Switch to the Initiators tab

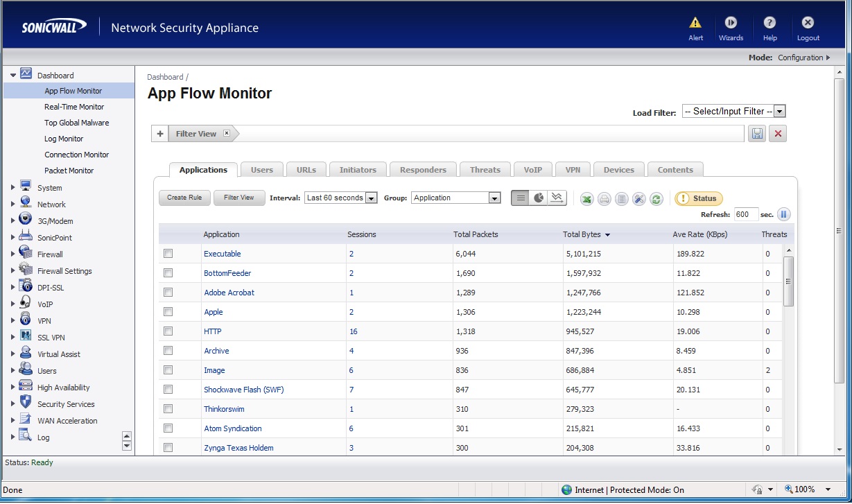[358, 170]
